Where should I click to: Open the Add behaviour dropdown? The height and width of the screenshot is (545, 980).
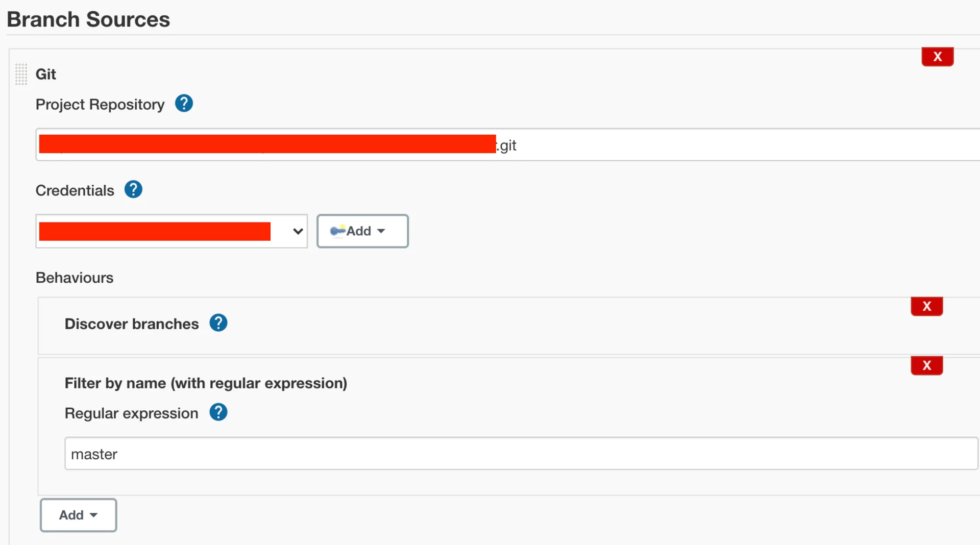point(78,515)
